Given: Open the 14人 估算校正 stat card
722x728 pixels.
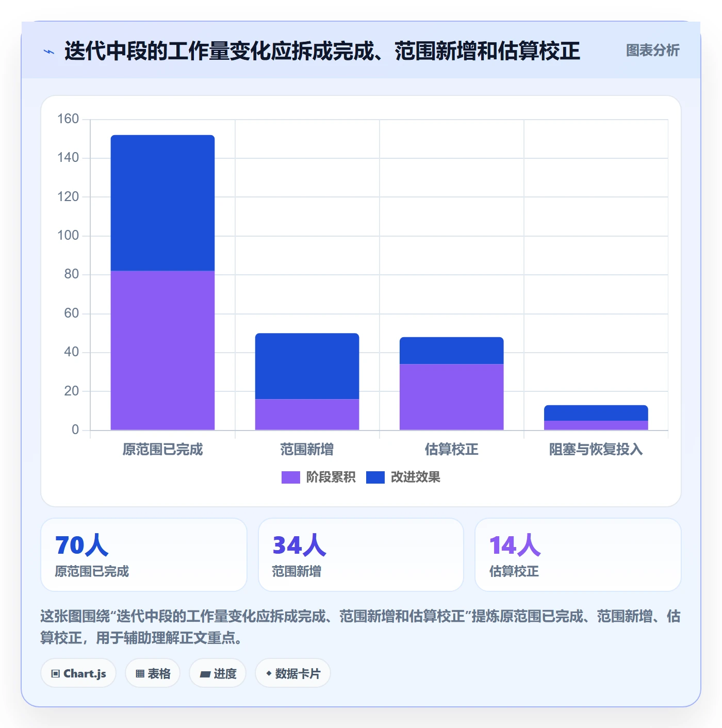Looking at the screenshot, I should [578, 555].
